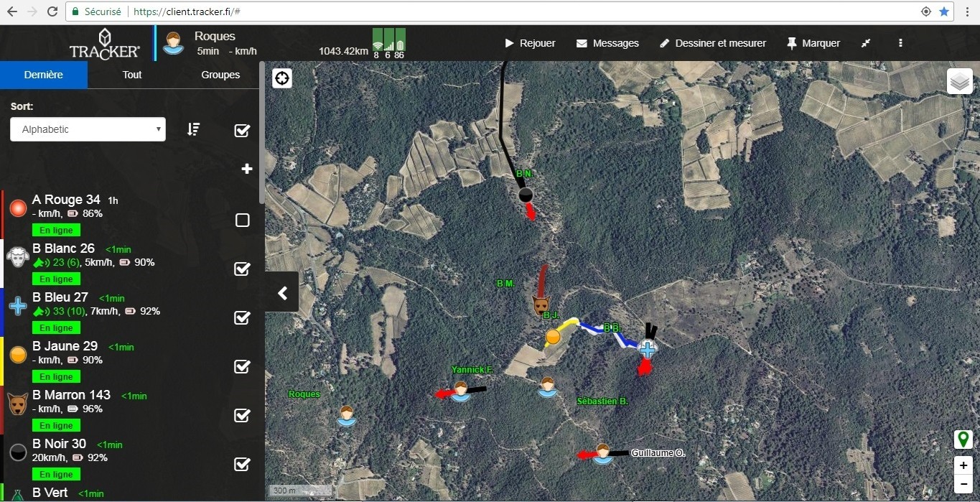
Task: Select the A Rouge 34 device name
Action: point(66,200)
